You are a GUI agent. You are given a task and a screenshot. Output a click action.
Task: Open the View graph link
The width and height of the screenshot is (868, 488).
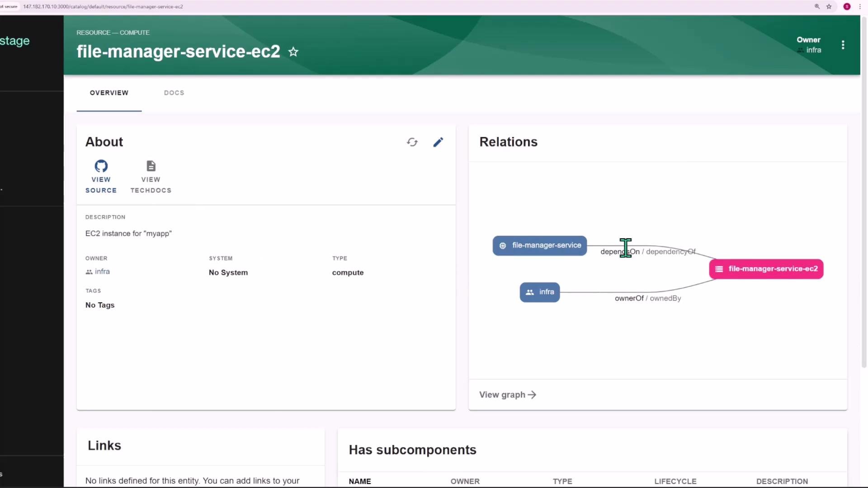508,395
